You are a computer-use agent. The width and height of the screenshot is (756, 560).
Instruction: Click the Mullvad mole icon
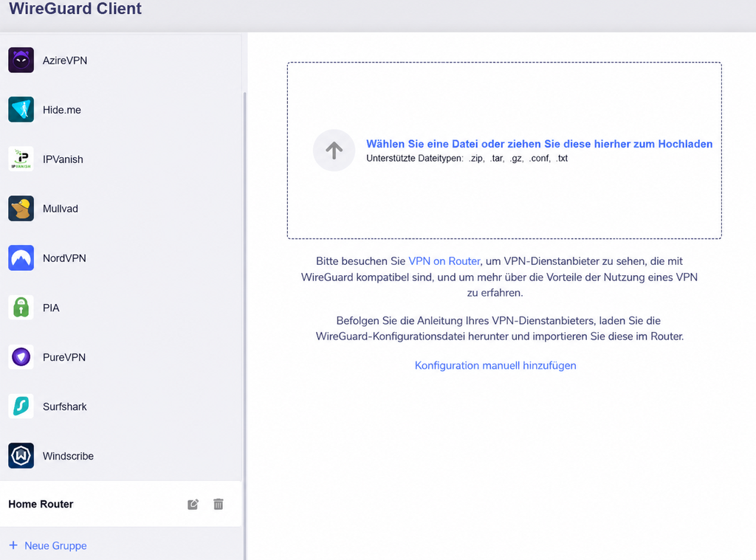21,208
